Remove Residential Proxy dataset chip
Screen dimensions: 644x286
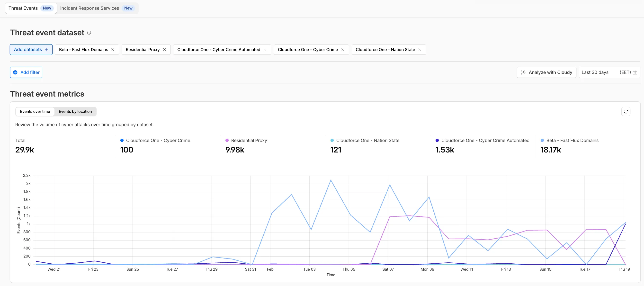coord(164,50)
